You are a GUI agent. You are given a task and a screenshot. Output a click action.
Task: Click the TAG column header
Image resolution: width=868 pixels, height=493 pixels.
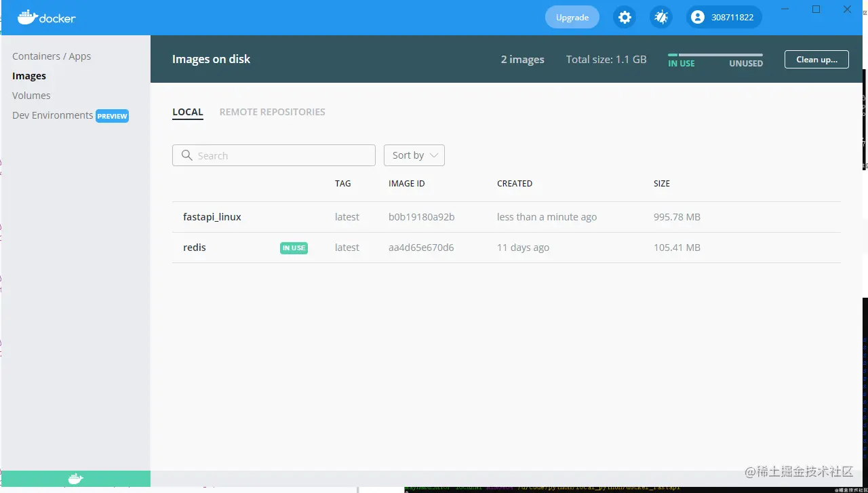[x=343, y=184]
